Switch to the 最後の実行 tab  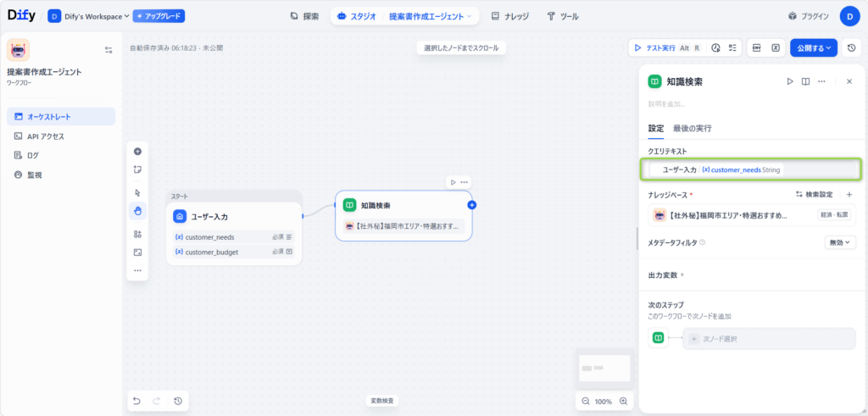coord(692,128)
